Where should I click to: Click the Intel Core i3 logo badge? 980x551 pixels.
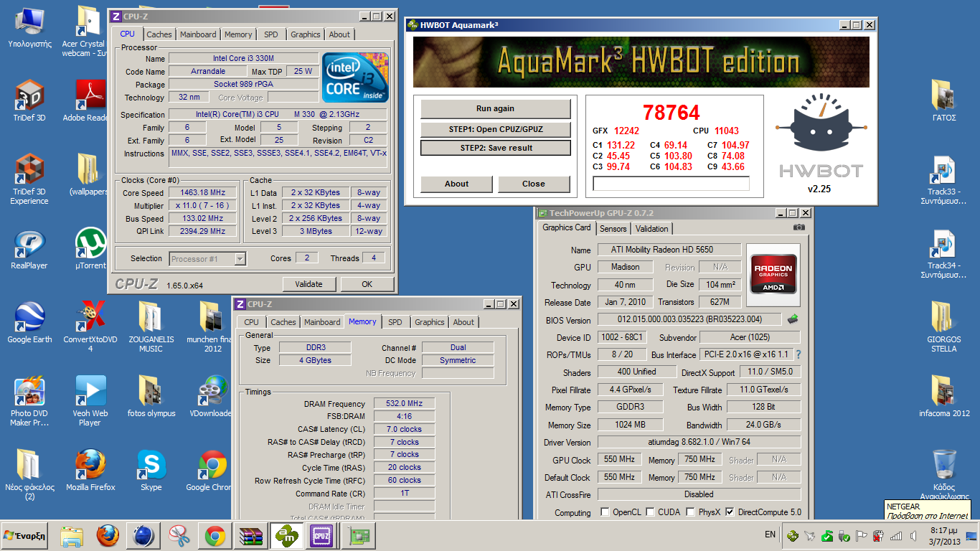click(355, 77)
